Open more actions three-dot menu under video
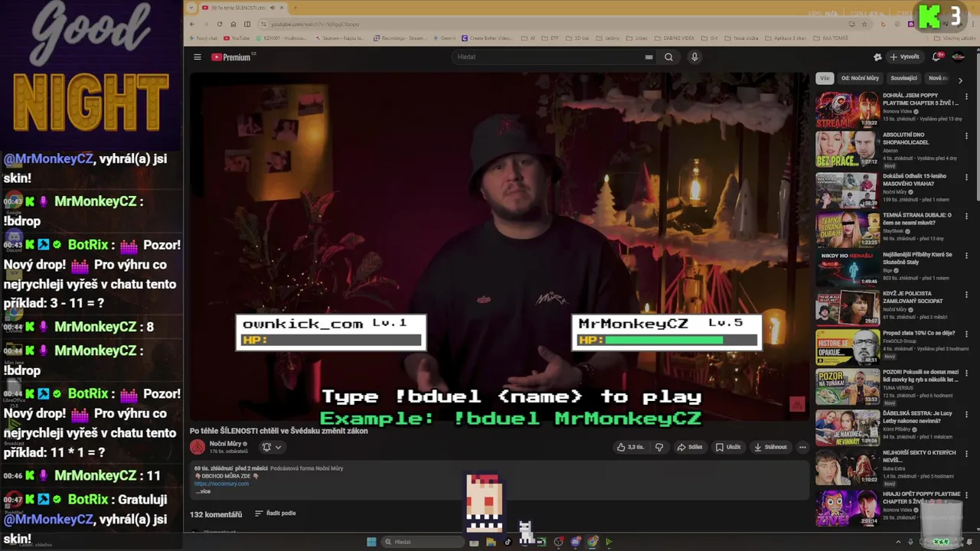Viewport: 980px width, 551px height. (x=802, y=447)
